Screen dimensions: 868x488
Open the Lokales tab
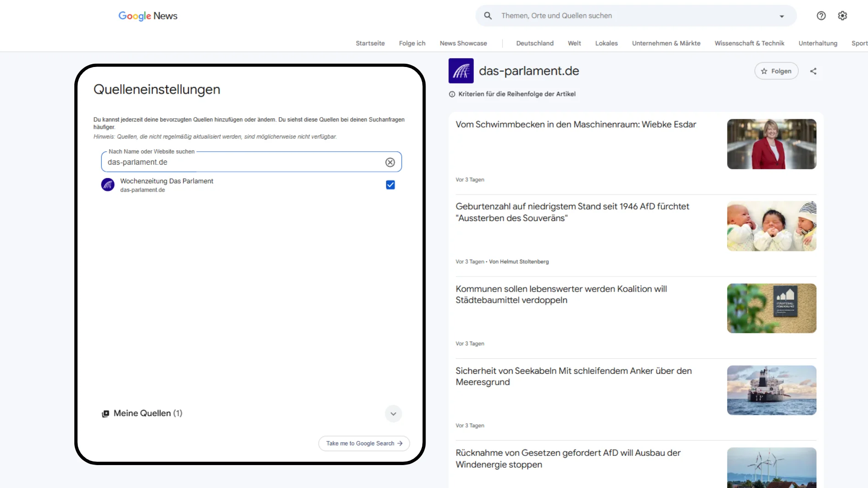coord(606,43)
